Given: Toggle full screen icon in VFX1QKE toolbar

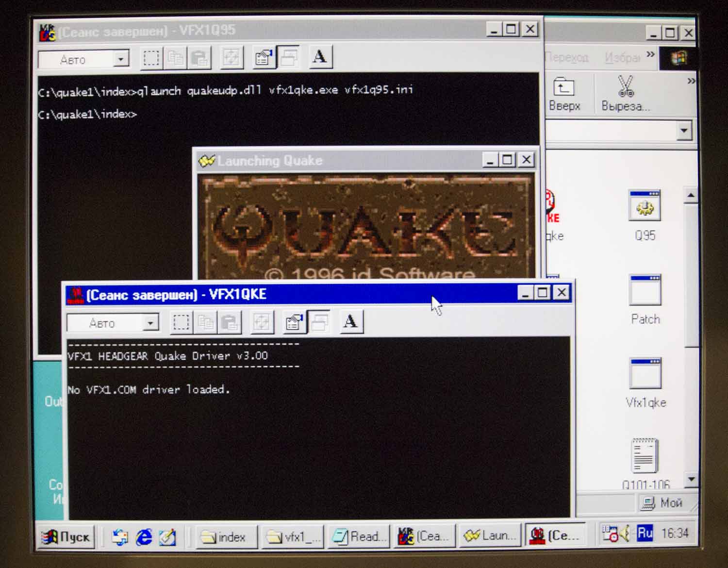Looking at the screenshot, I should (262, 322).
